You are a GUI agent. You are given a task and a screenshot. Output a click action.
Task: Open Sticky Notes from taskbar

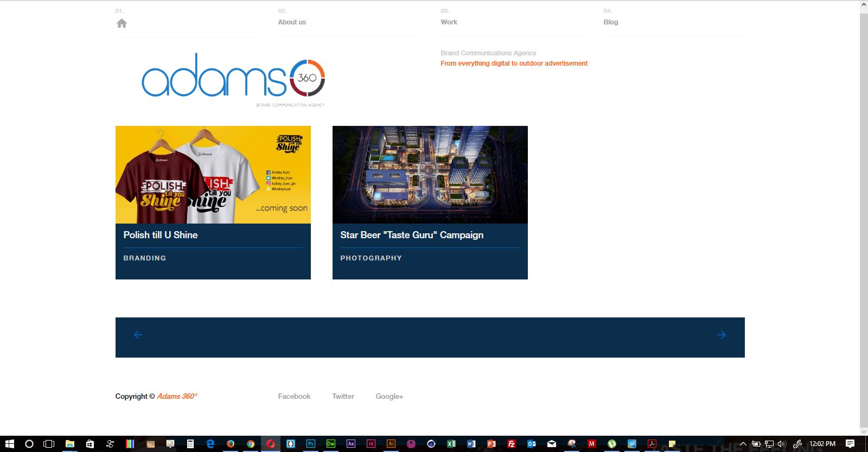pos(672,444)
